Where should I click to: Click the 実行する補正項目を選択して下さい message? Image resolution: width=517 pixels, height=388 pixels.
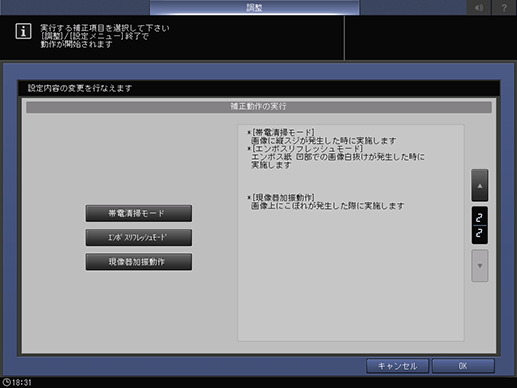(105, 28)
